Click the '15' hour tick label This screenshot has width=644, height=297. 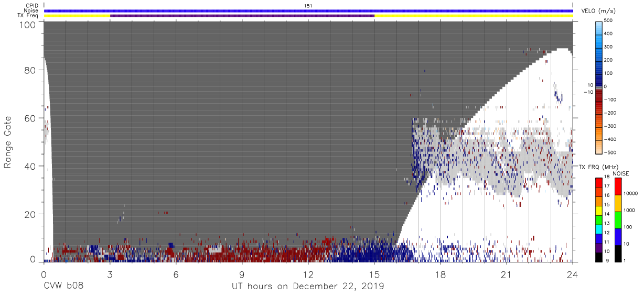coord(374,275)
